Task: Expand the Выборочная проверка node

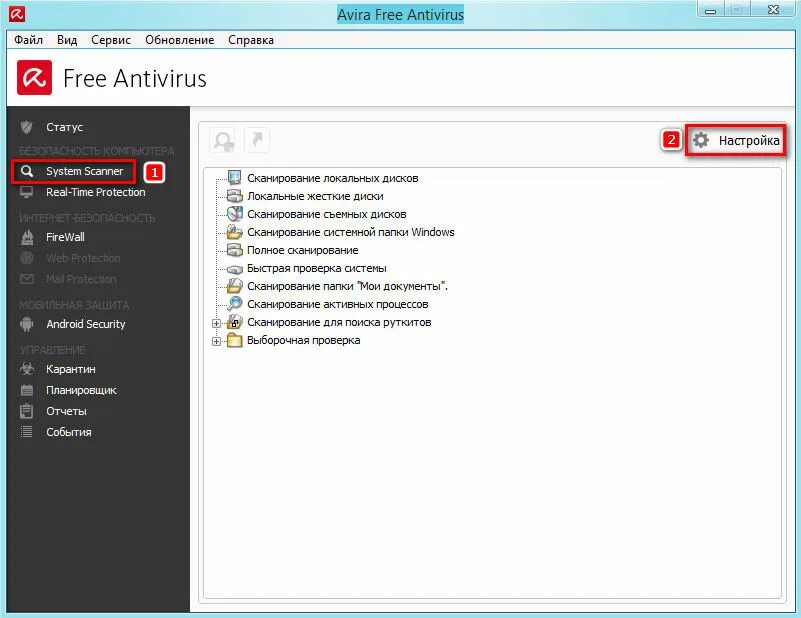Action: pos(216,341)
